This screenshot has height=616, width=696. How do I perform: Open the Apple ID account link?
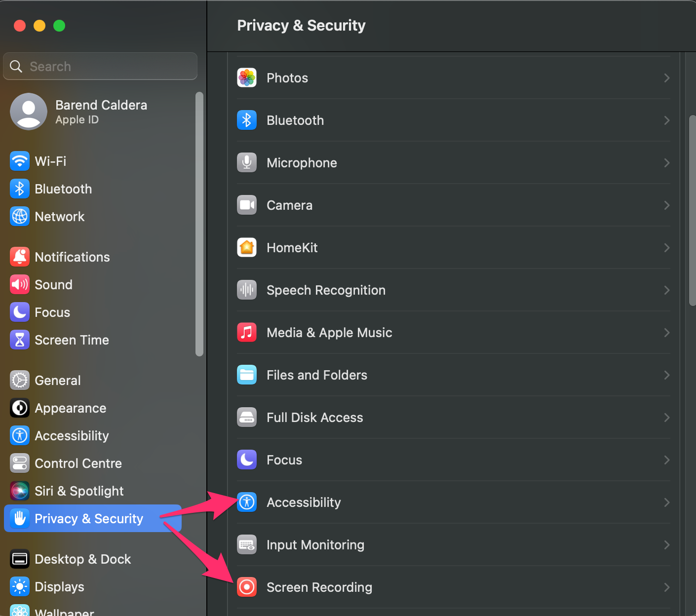click(x=77, y=120)
